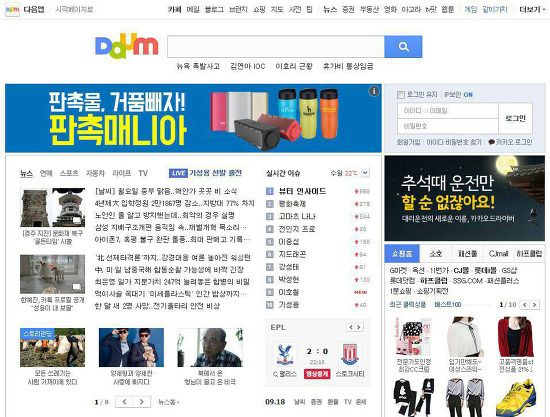
Task: Open 블로그 in top menu
Action: [214, 9]
